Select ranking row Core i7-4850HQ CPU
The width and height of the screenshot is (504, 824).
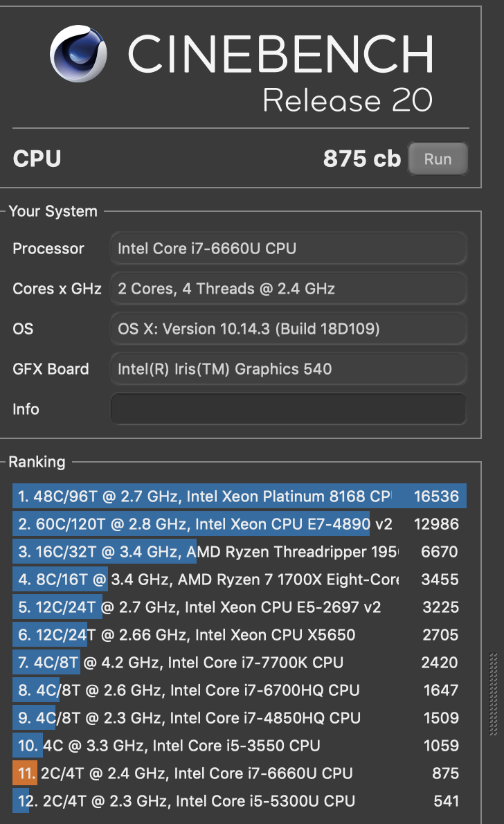239,718
